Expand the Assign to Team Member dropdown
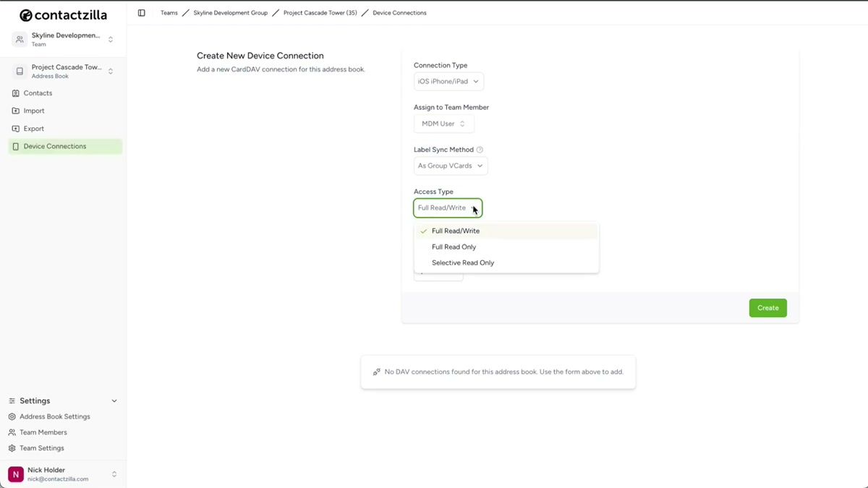This screenshot has width=868, height=488. 443,123
